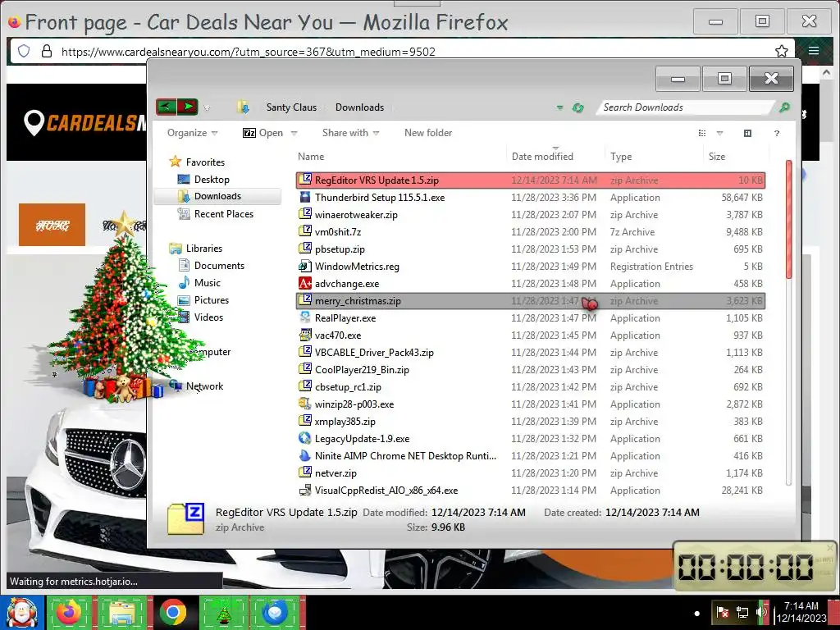Open the view options dropdown arrow
This screenshot has width=840, height=630.
(719, 134)
